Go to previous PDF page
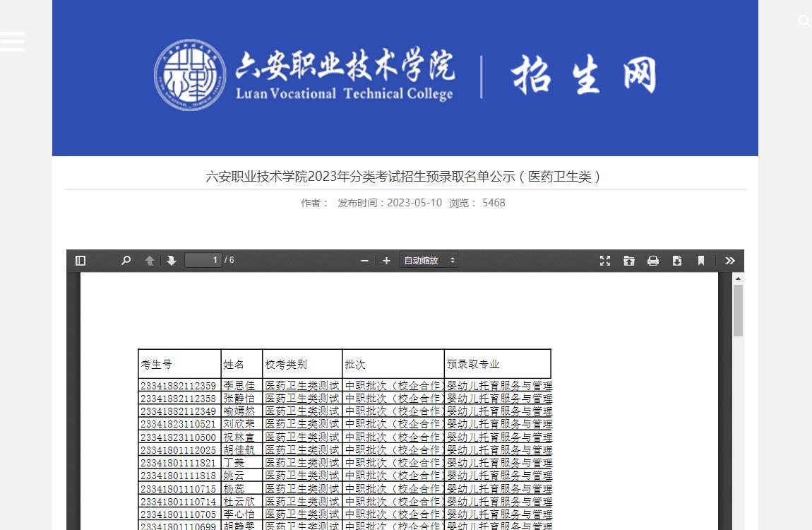 [x=150, y=261]
